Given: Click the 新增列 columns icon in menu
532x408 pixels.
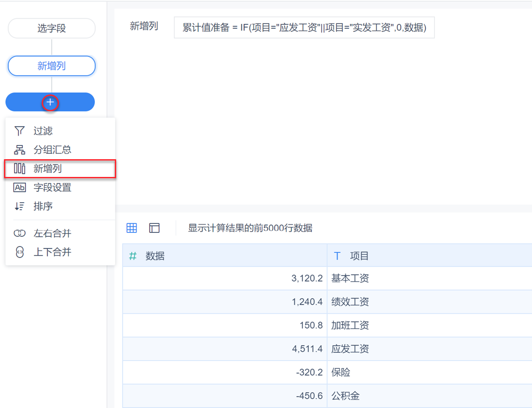Looking at the screenshot, I should click(20, 169).
